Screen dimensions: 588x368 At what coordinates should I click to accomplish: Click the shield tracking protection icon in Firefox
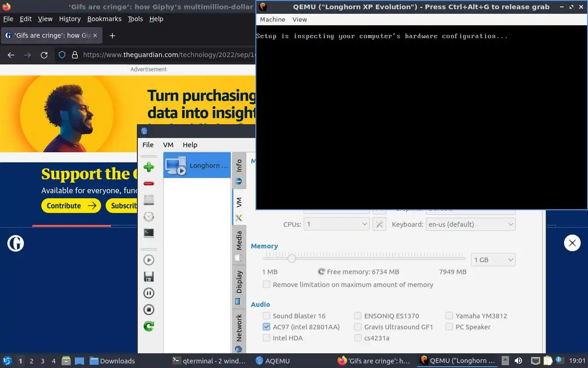62,55
